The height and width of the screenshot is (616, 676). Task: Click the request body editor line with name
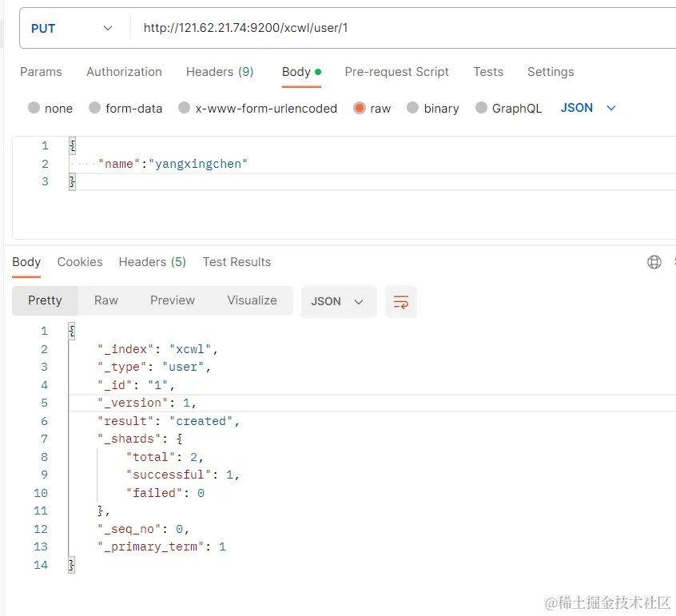(x=173, y=164)
